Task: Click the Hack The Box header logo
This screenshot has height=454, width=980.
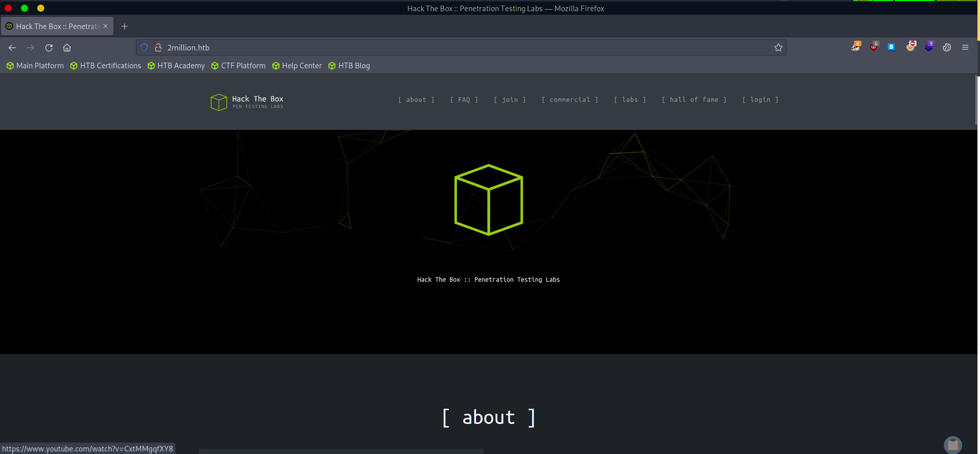Action: (x=247, y=102)
